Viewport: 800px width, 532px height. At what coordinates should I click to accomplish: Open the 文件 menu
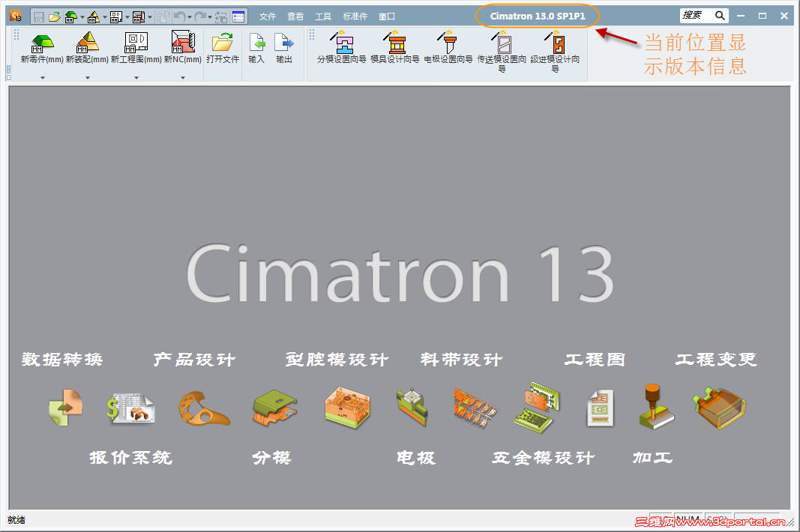[268, 16]
